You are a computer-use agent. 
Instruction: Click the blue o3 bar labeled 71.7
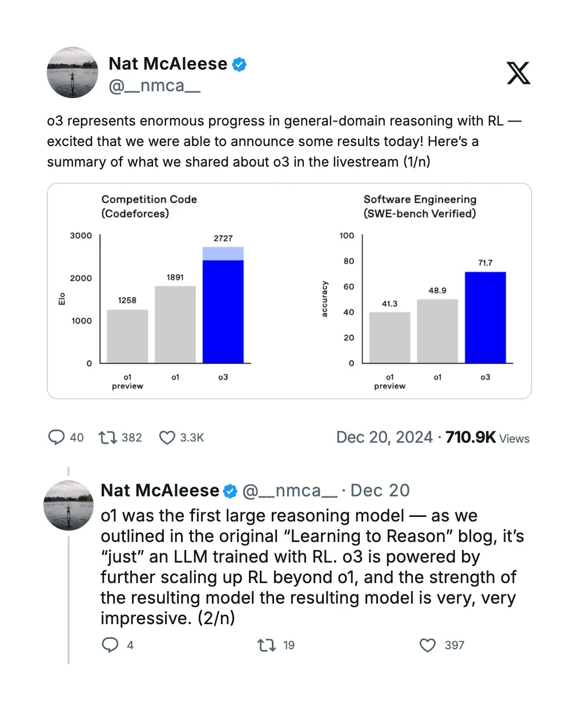pyautogui.click(x=485, y=317)
